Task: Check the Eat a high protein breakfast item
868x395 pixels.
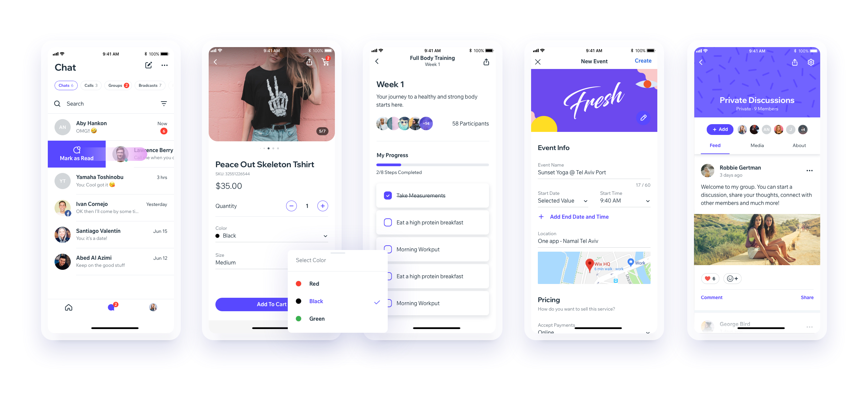Action: (x=387, y=222)
